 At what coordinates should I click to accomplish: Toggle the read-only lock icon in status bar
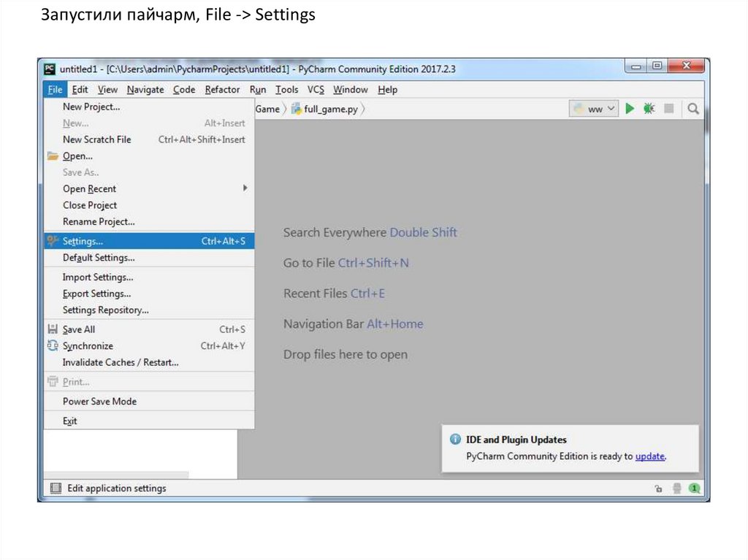[658, 488]
